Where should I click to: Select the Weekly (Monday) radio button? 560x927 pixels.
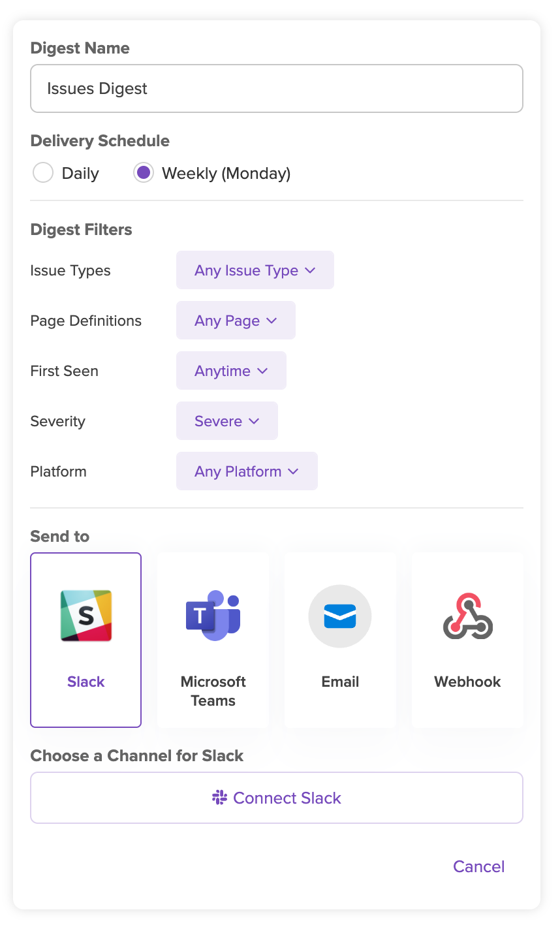(144, 173)
